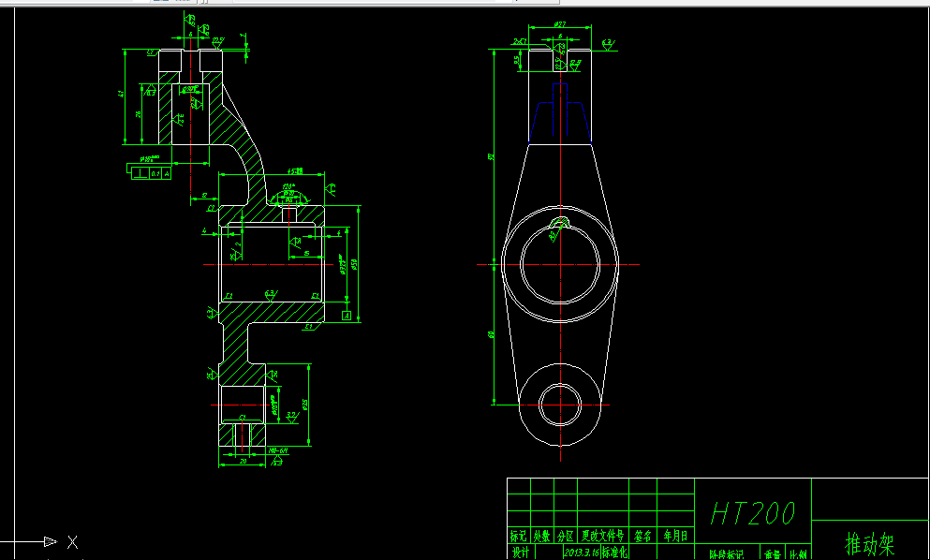930x560 pixels.
Task: Click the 设计 row label
Action: (520, 553)
